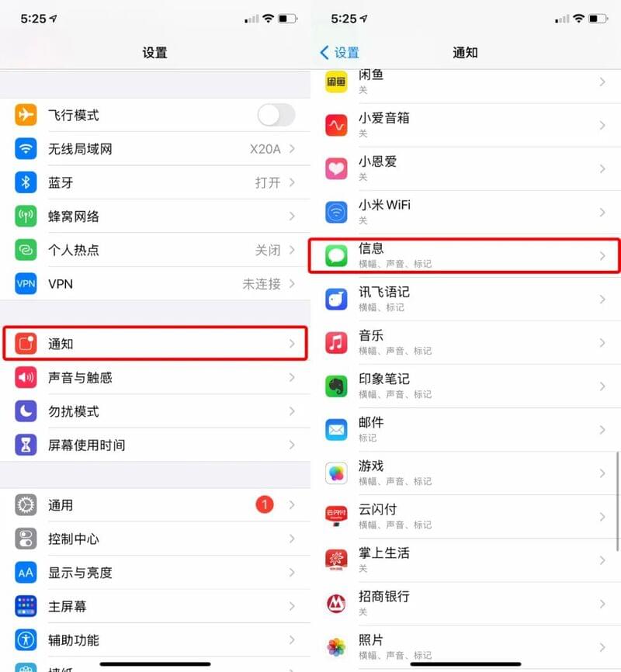Image resolution: width=621 pixels, height=672 pixels.
Task: Tap the red 音乐 music app icon
Action: (x=336, y=343)
